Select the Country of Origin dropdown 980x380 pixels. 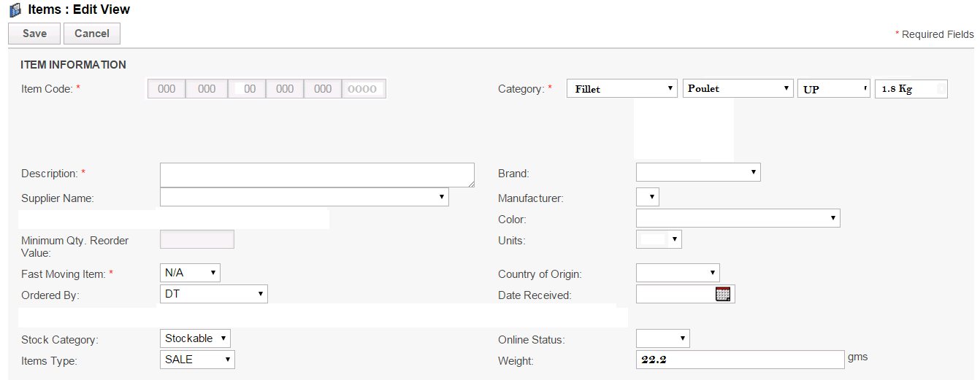pos(678,273)
